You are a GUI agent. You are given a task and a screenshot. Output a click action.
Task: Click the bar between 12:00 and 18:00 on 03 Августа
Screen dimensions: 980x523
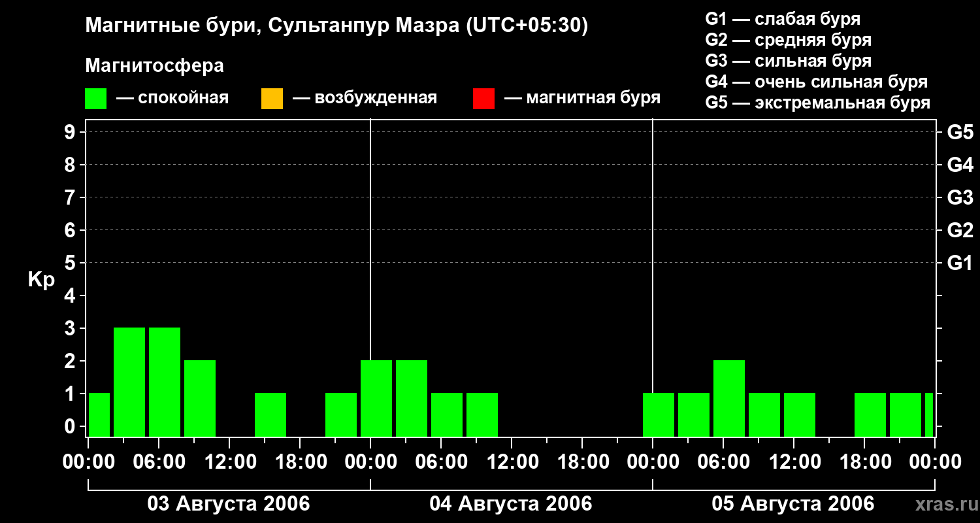270,415
